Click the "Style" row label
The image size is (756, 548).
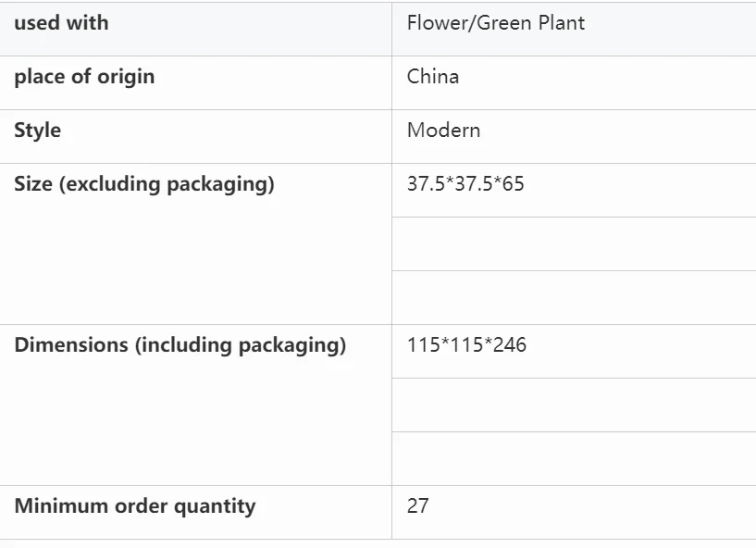38,131
